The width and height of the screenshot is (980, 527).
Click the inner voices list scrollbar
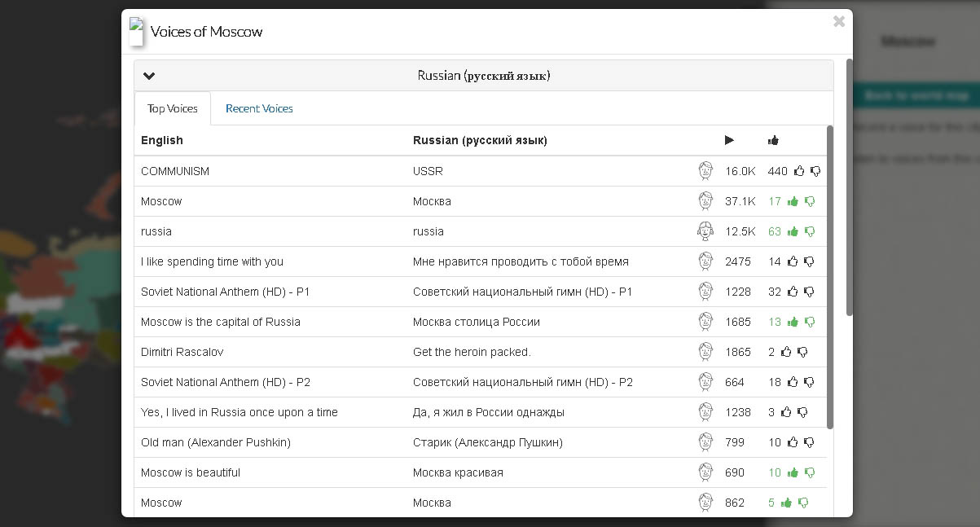click(x=829, y=277)
